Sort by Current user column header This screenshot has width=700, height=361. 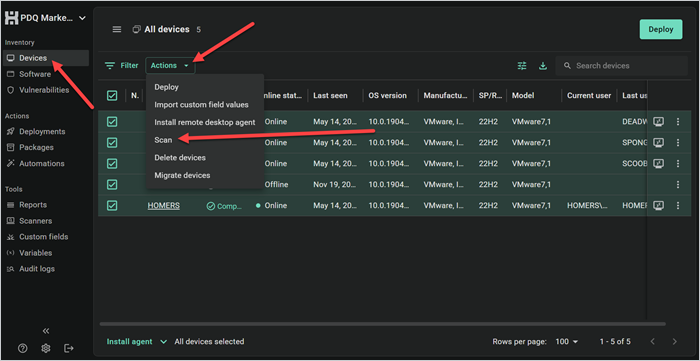pyautogui.click(x=588, y=95)
